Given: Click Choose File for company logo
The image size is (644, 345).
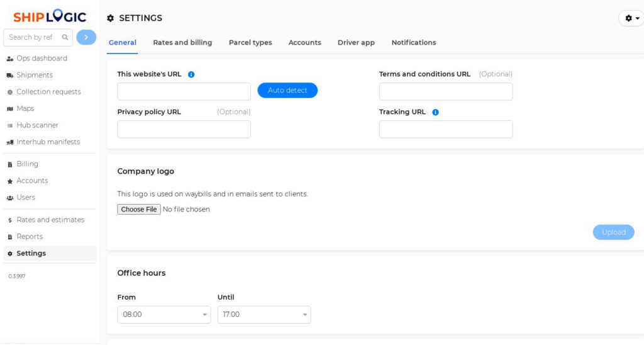Looking at the screenshot, I should (139, 209).
